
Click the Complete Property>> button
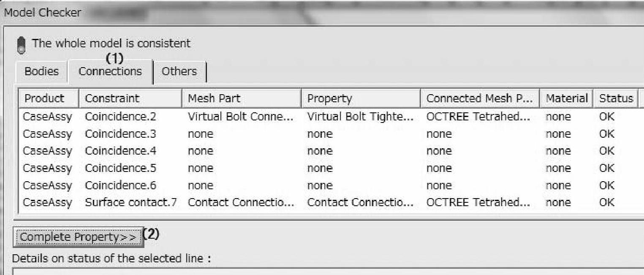[x=78, y=237]
